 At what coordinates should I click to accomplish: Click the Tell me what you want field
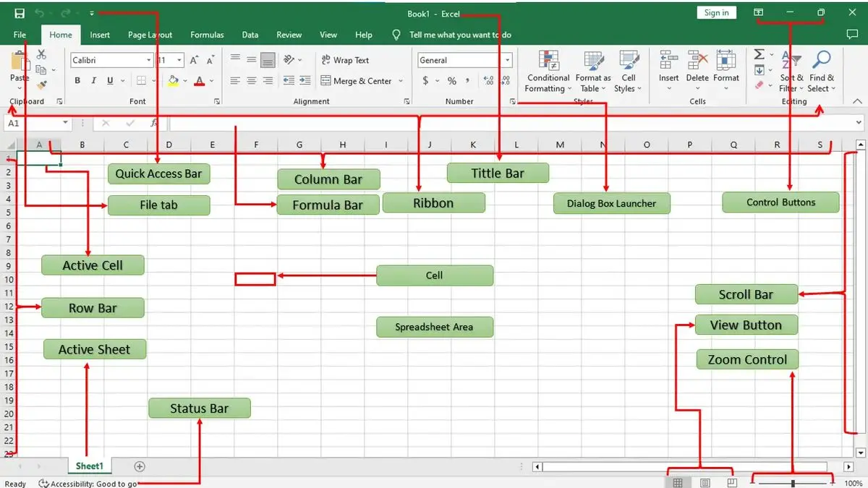(x=460, y=35)
